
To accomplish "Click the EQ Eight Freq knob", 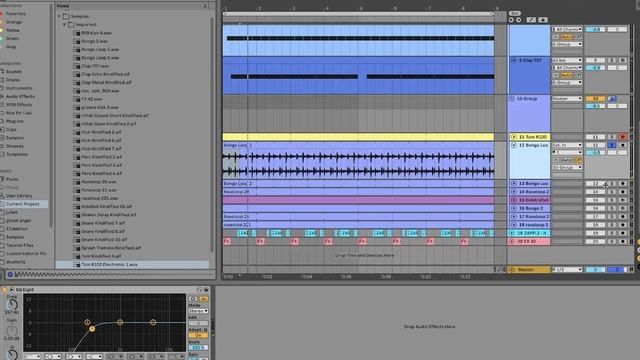I will [12, 304].
